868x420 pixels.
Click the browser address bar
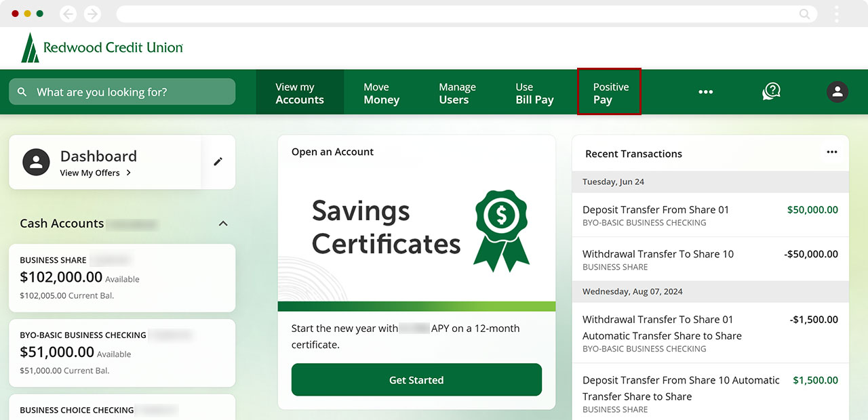[x=467, y=14]
